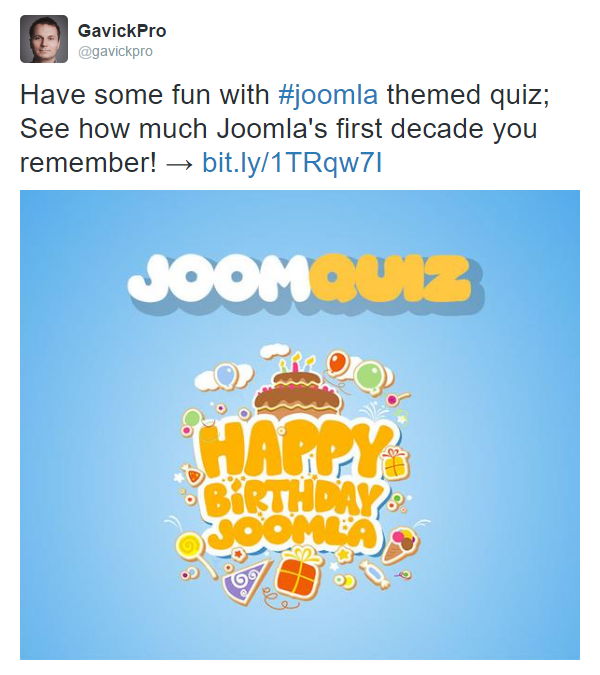Click the blue balloon left of the cake
600x675 pixels.
[x=228, y=374]
